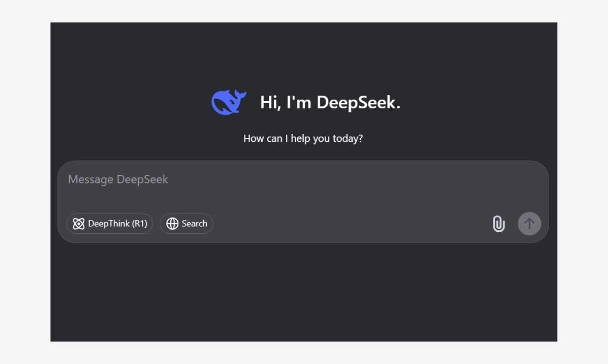The image size is (608, 364).
Task: Click the DeepSeek whale logo
Action: coord(229,102)
